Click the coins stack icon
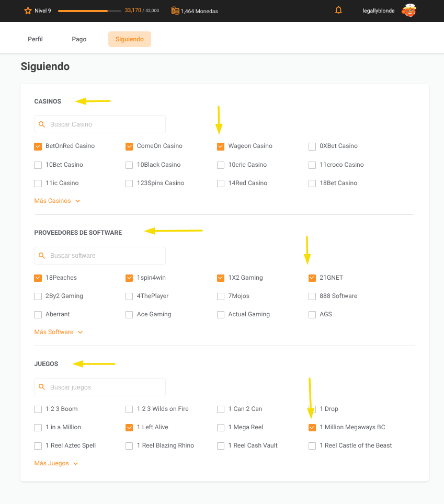The height and width of the screenshot is (504, 444). 175,11
